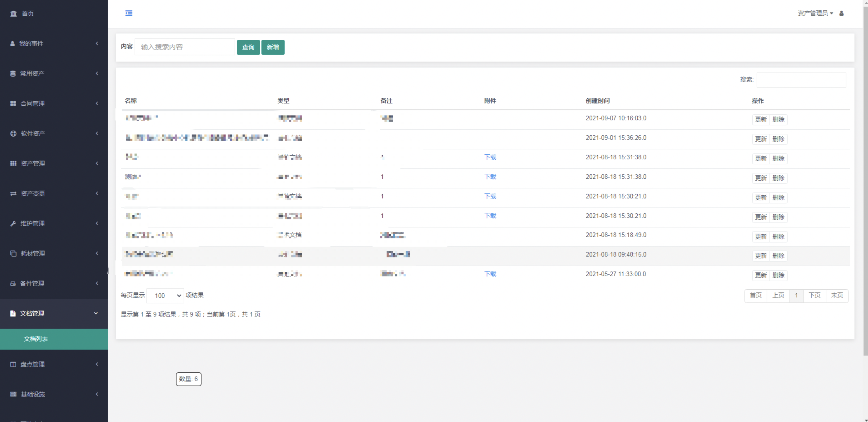Expand the 合同管理 menu chevron

click(x=97, y=104)
